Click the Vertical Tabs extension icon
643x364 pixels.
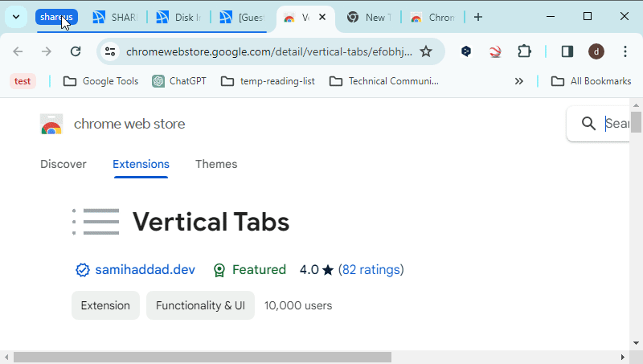pyautogui.click(x=96, y=222)
